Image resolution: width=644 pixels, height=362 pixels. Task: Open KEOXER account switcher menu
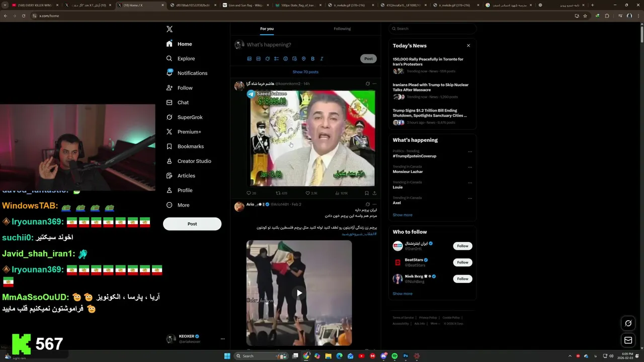196,339
